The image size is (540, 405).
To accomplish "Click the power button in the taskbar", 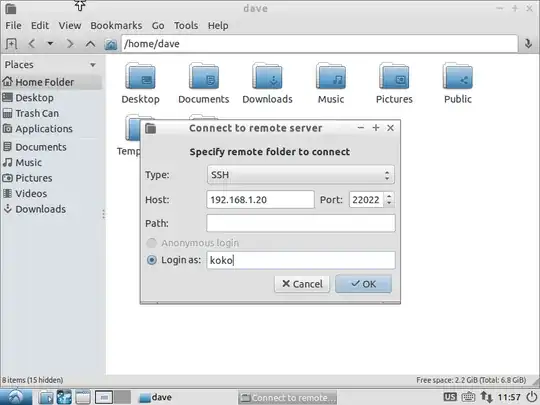I will point(532,397).
